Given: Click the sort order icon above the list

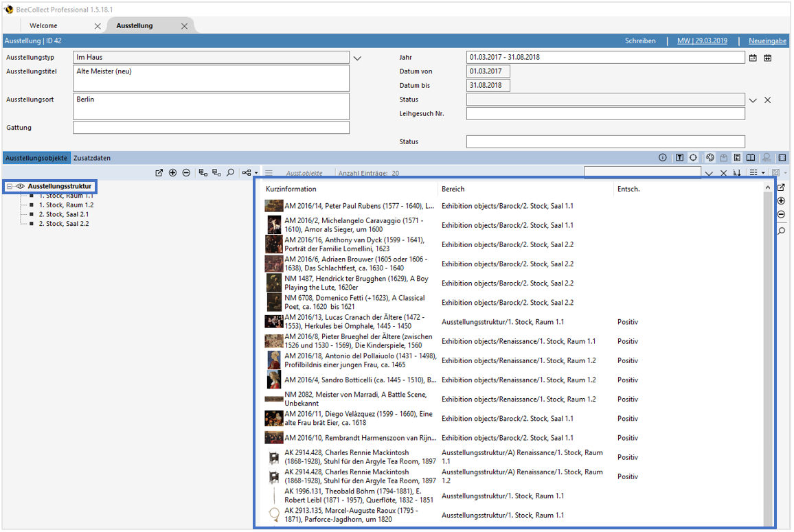Looking at the screenshot, I should (x=737, y=173).
